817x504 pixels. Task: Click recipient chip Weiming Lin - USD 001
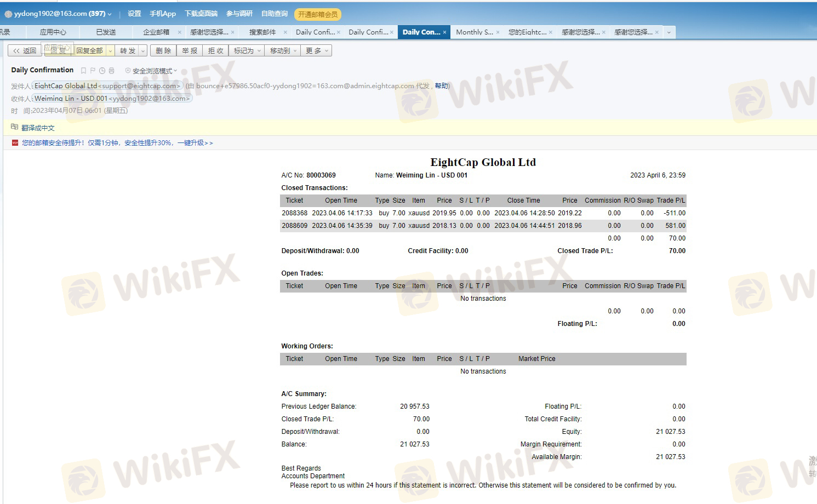112,99
